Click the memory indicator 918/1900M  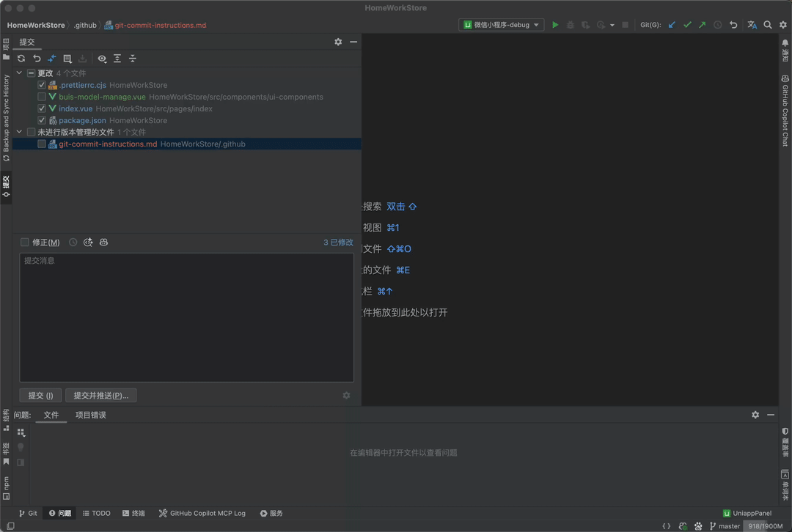pos(765,526)
